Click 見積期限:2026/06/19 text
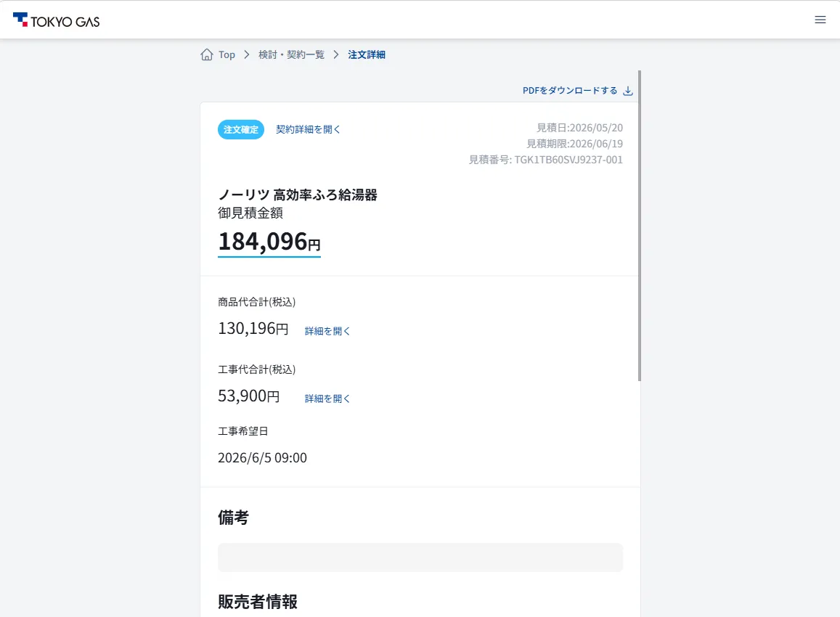Image resolution: width=840 pixels, height=617 pixels. pyautogui.click(x=574, y=144)
